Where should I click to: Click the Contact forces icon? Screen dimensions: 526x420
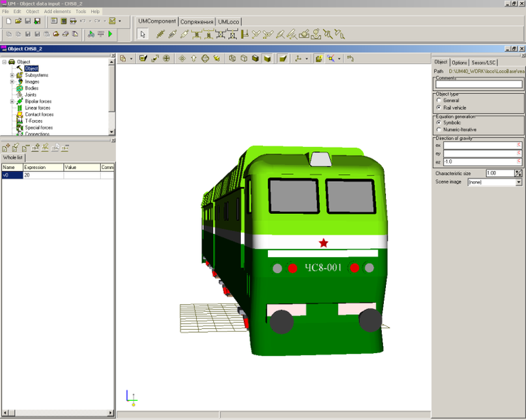(19, 114)
